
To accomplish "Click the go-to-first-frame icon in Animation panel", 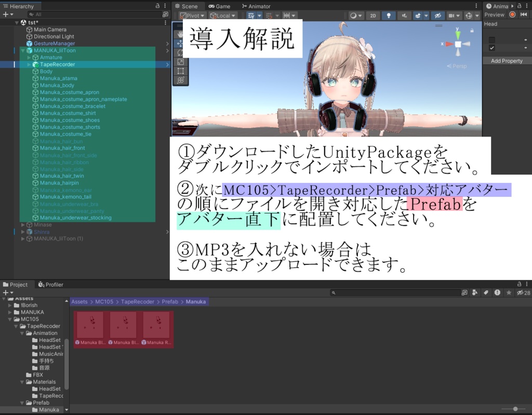I will click(x=524, y=15).
